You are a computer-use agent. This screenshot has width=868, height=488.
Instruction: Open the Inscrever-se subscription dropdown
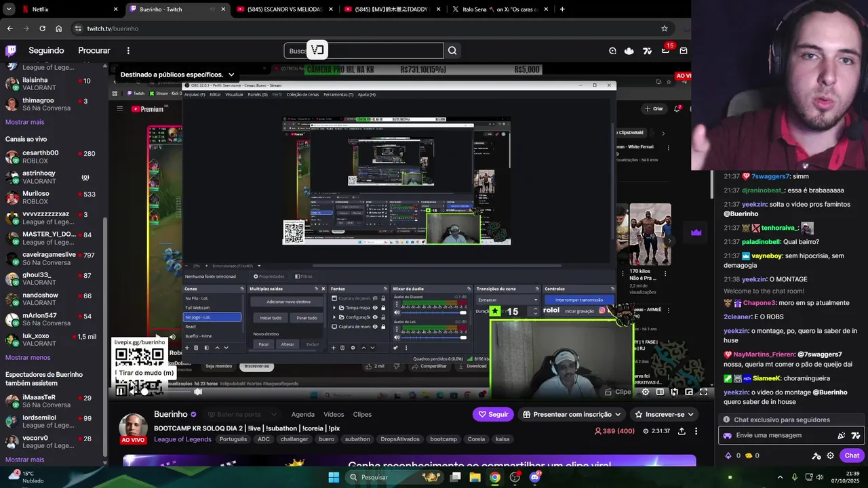[x=664, y=414]
